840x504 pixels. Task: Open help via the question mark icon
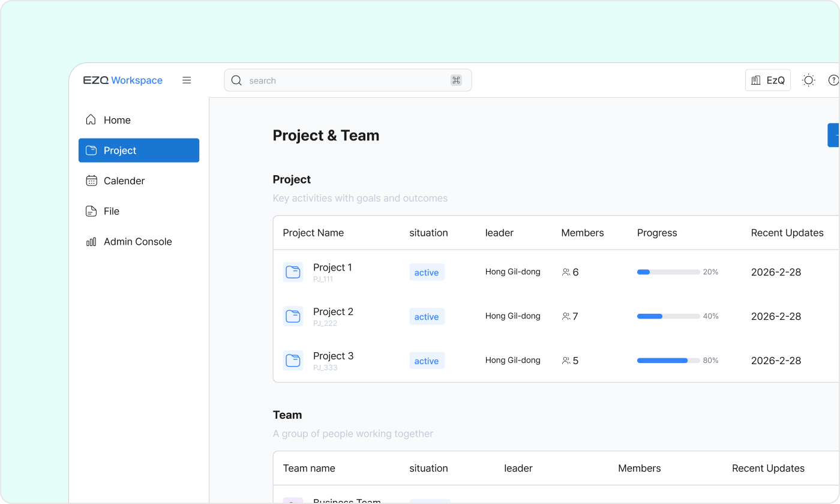833,80
